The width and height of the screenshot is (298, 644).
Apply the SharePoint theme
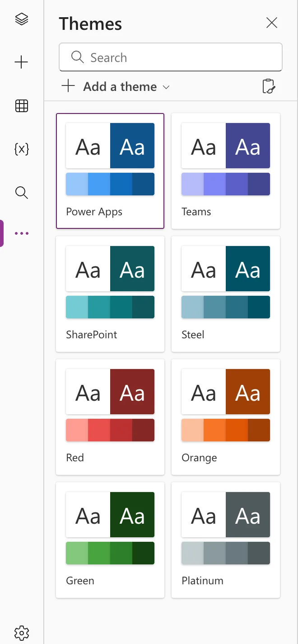110,294
